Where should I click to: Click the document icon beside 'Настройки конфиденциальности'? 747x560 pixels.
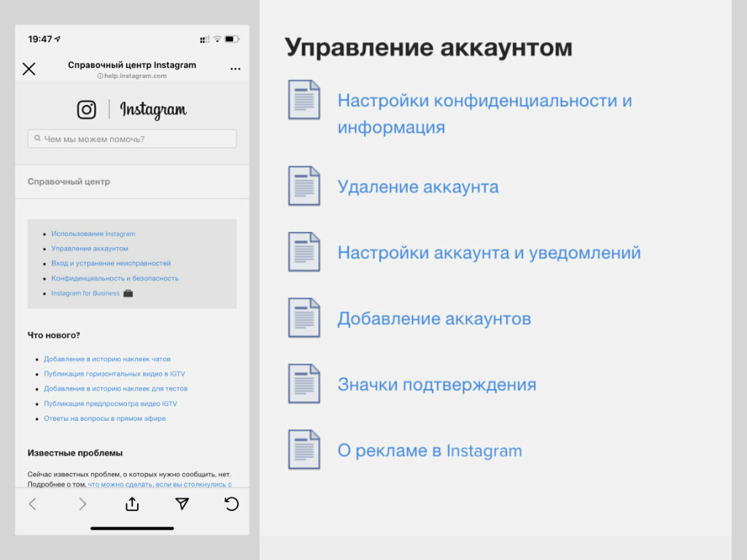[x=304, y=99]
